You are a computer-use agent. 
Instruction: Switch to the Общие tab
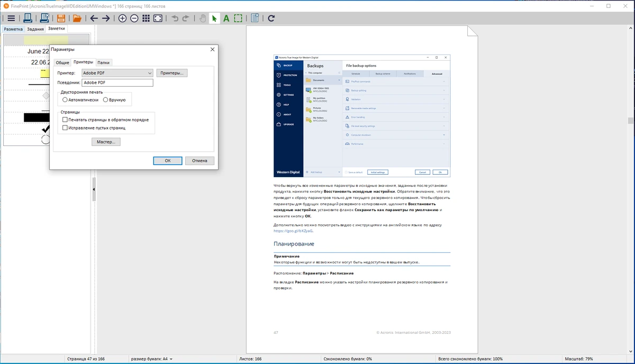62,62
